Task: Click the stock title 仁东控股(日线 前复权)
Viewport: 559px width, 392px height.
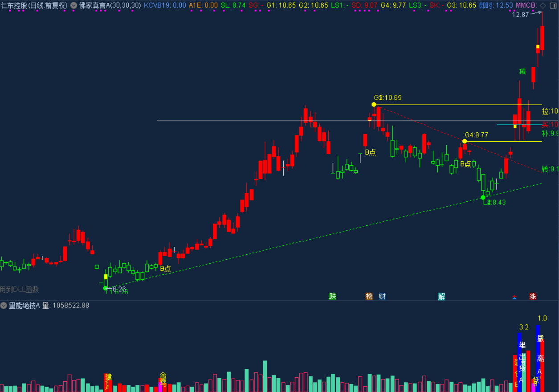Action: click(34, 5)
